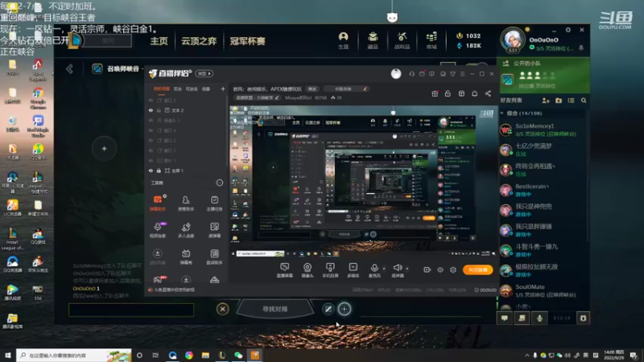Open 藏品 collection icon in League client
The height and width of the screenshot is (362, 644).
(373, 40)
